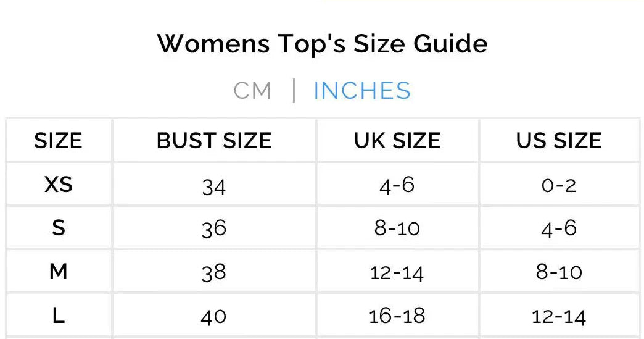Click the UK SIZE column header
The image size is (644, 339).
[397, 141]
